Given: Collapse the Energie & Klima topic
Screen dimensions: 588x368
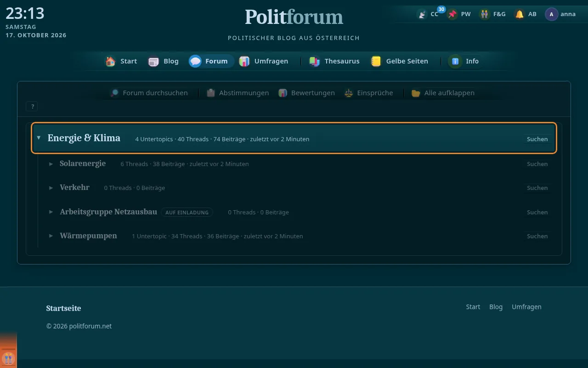Looking at the screenshot, I should click(x=39, y=138).
